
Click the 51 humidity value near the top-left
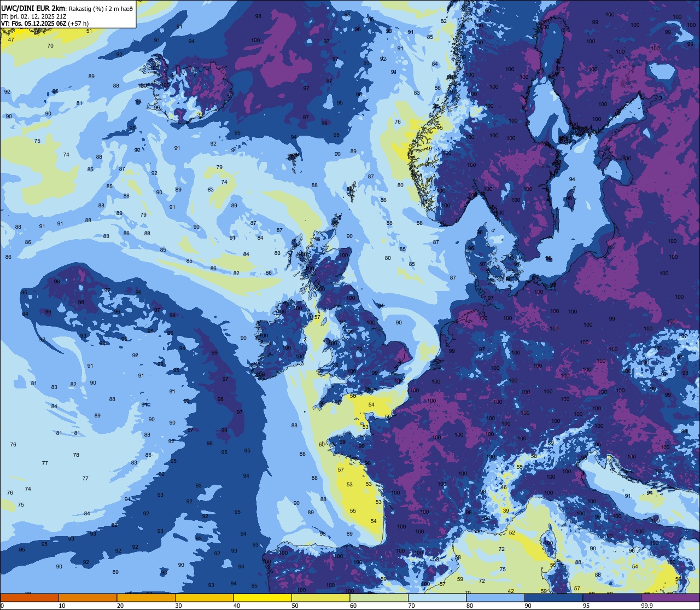(89, 31)
